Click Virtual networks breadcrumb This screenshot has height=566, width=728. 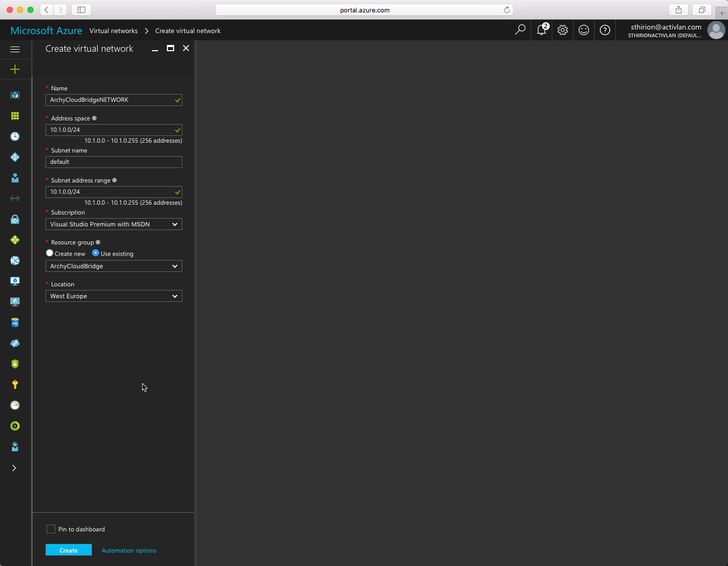(x=114, y=31)
